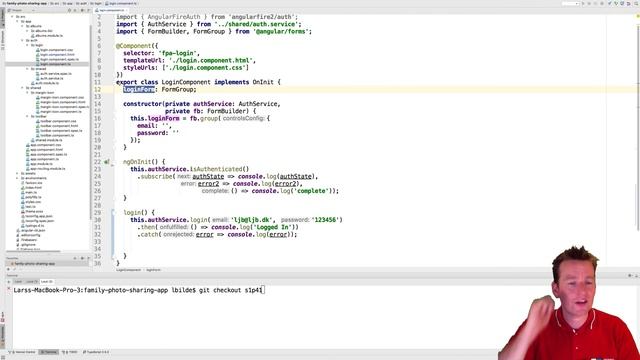640x360 pixels.
Task: Close terminal session using red X icon
Action: pos(9,289)
